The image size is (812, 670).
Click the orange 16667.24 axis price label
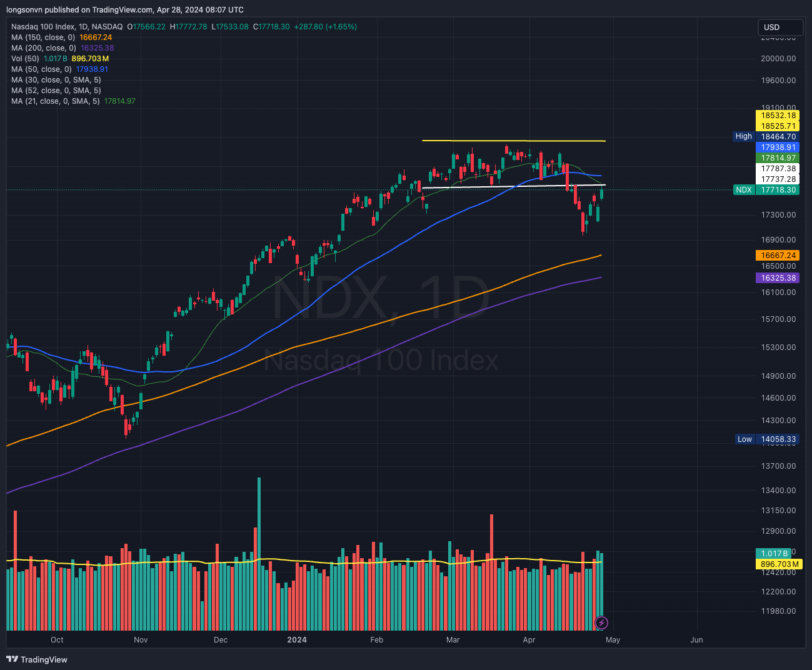778,256
